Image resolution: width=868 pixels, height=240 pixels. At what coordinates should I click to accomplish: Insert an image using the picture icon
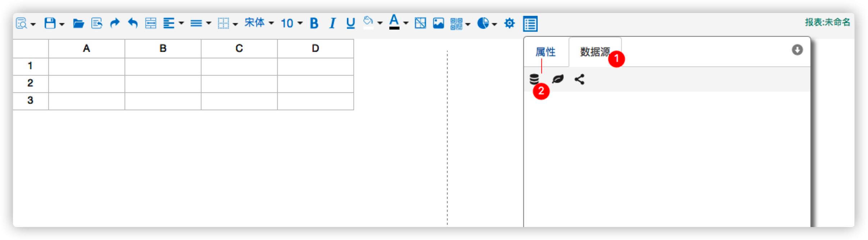438,23
